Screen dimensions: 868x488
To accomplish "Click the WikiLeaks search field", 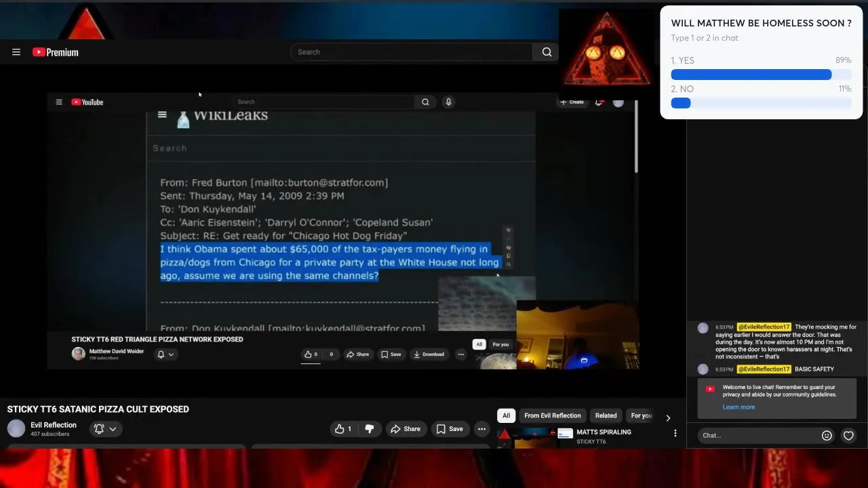I will click(x=341, y=148).
